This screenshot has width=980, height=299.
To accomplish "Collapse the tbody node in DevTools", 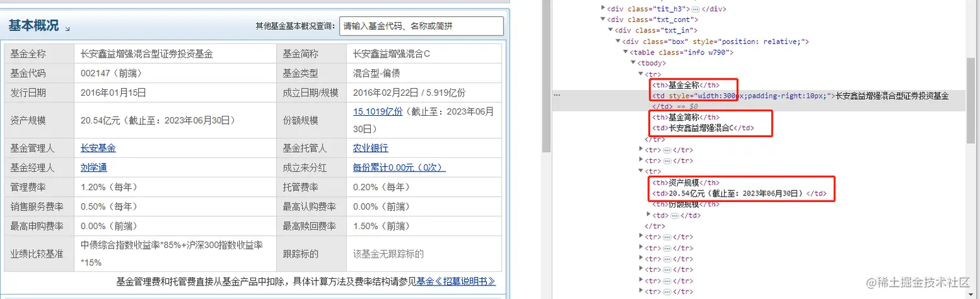I will coord(632,63).
